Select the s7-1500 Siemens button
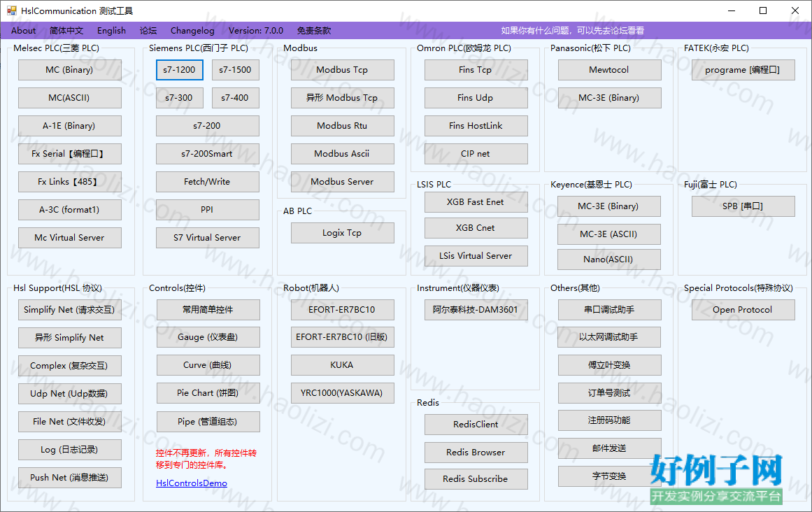The image size is (812, 512). tap(236, 70)
